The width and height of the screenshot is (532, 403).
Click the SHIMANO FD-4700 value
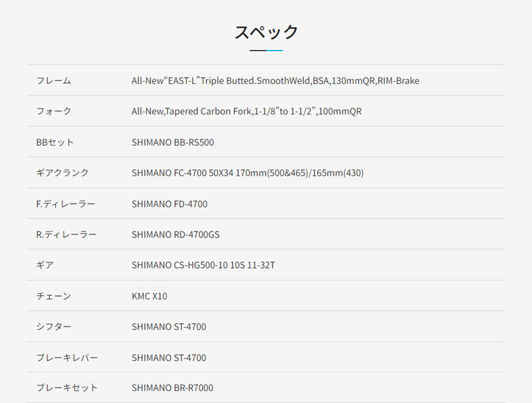click(170, 204)
